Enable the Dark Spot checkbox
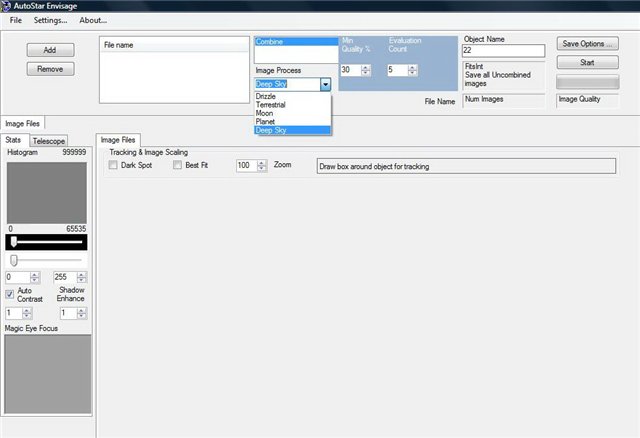 pos(113,165)
